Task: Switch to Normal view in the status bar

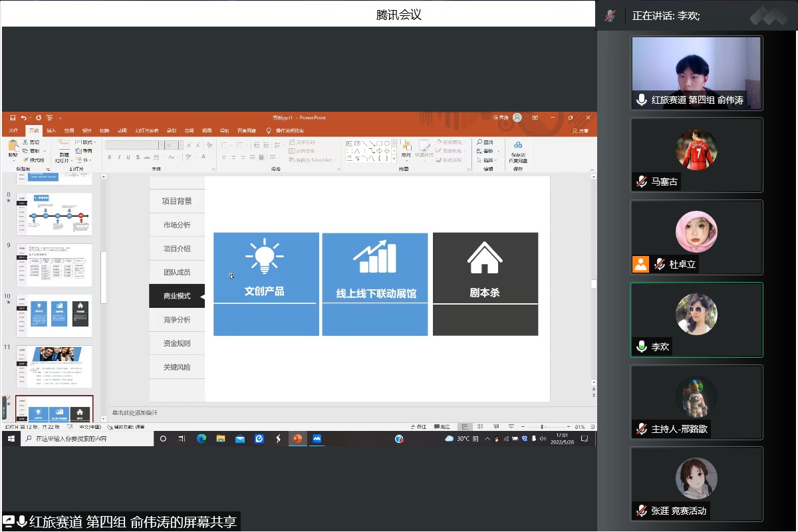Action: click(465, 426)
